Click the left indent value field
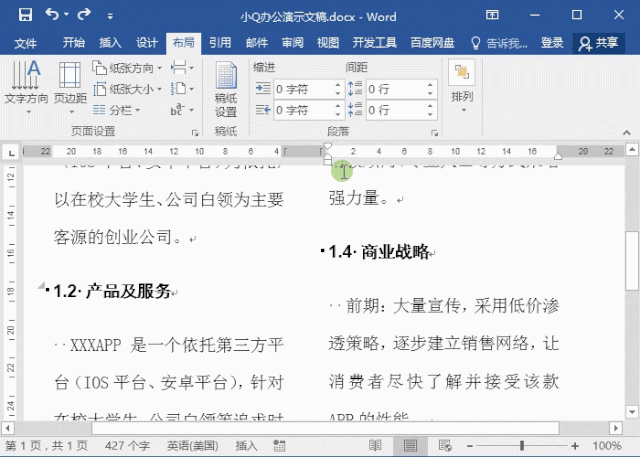Viewport: 640px width, 457px height. click(x=303, y=89)
